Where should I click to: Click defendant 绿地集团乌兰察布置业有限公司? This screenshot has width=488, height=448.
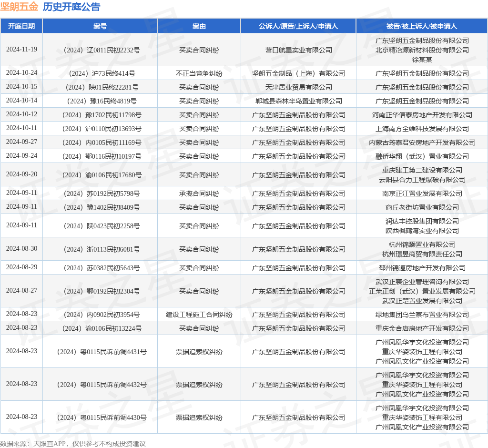point(422,315)
